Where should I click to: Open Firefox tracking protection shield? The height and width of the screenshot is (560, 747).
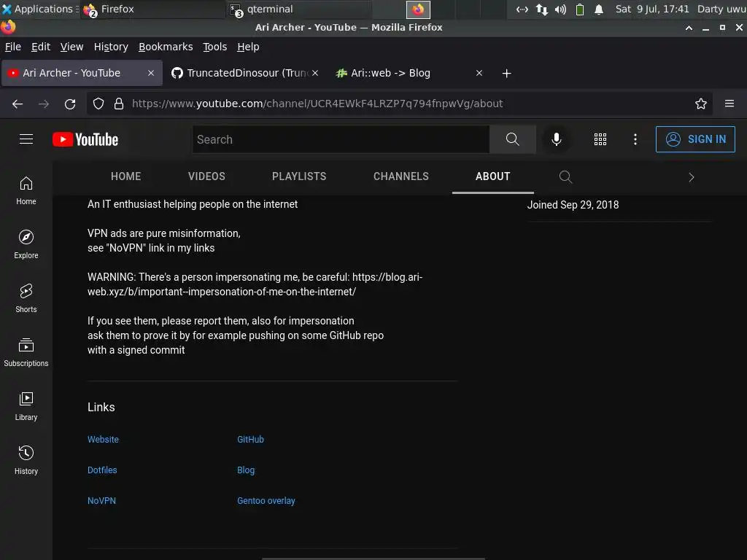pos(98,104)
